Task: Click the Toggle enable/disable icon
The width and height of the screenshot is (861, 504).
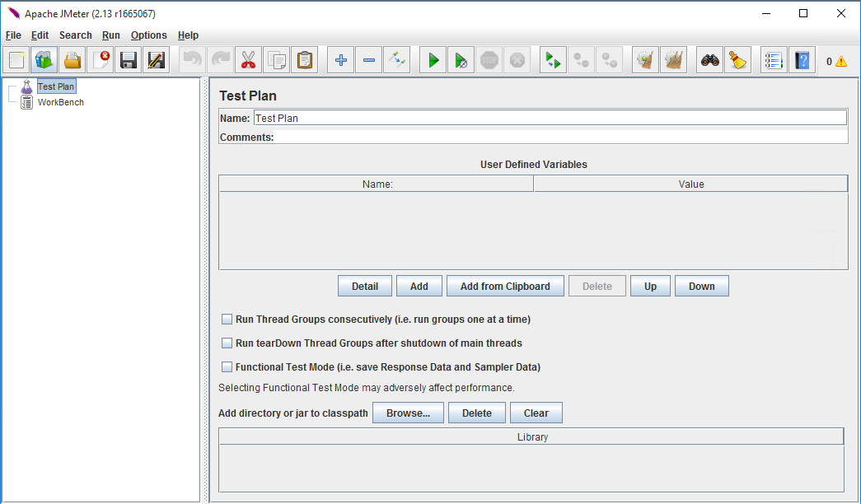Action: click(x=397, y=60)
